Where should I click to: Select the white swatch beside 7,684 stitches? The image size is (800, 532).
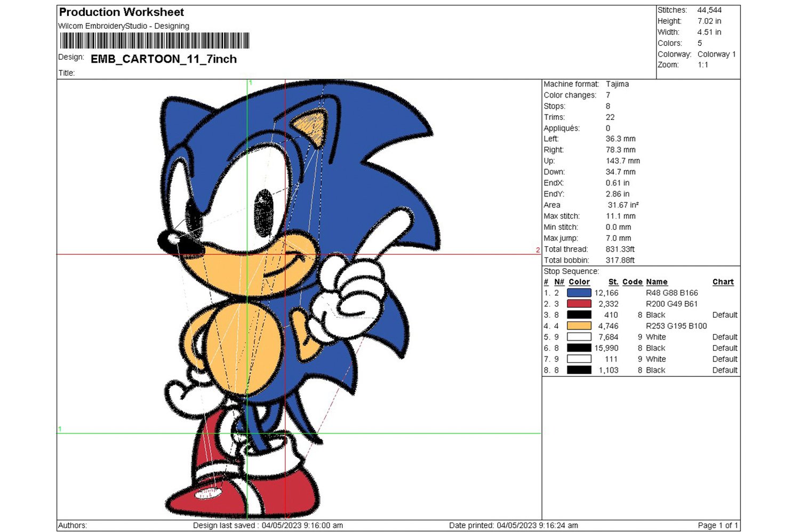click(x=579, y=337)
